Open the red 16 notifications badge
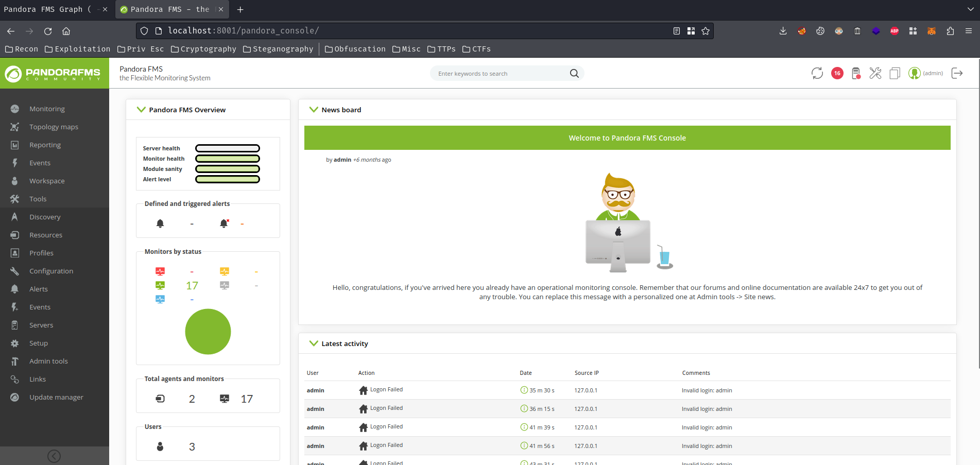Image resolution: width=980 pixels, height=465 pixels. click(x=837, y=73)
